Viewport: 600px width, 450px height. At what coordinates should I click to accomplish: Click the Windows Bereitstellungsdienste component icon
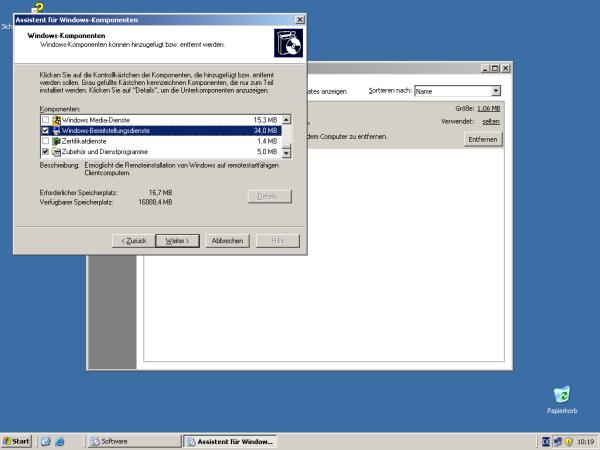56,130
